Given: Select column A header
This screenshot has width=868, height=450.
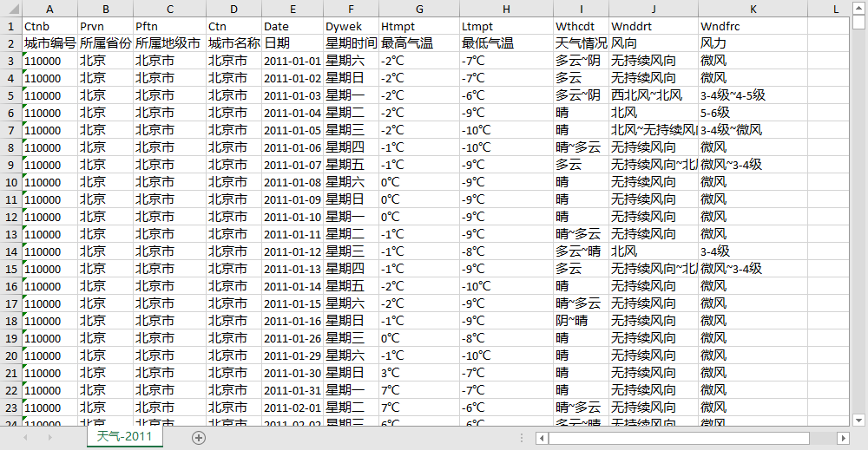Looking at the screenshot, I should point(49,10).
